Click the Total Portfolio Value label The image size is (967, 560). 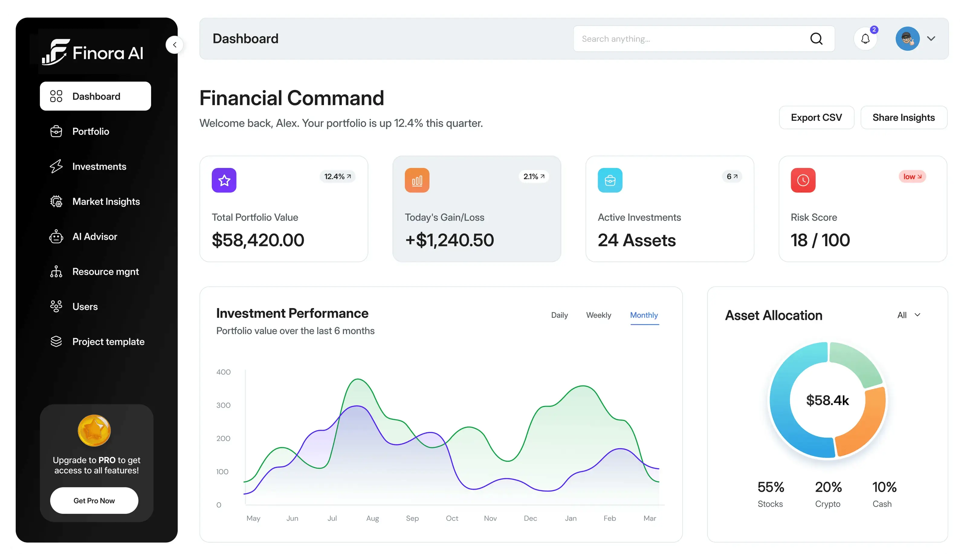255,217
